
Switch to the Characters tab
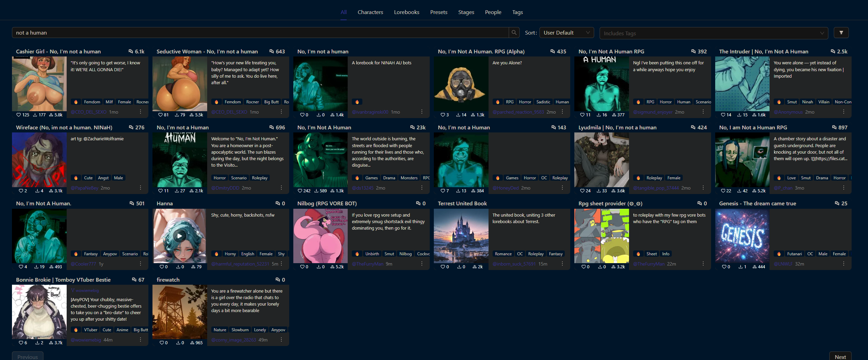[370, 12]
